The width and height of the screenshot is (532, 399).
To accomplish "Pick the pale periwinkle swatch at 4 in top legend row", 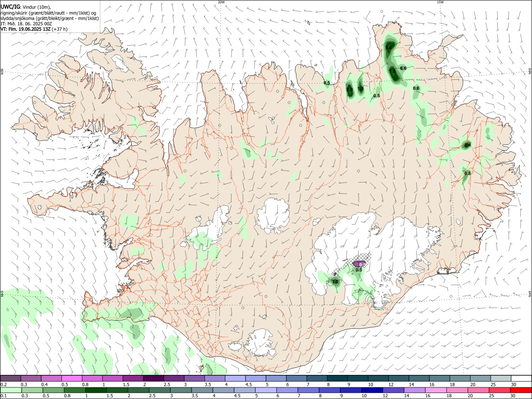I will [235, 378].
